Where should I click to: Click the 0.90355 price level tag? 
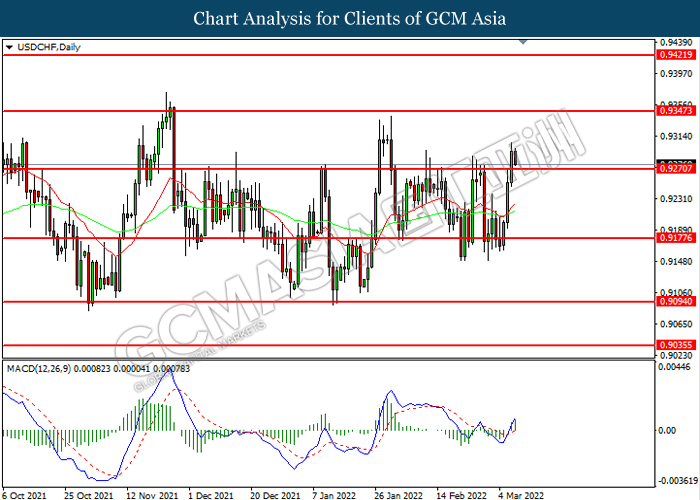(676, 345)
